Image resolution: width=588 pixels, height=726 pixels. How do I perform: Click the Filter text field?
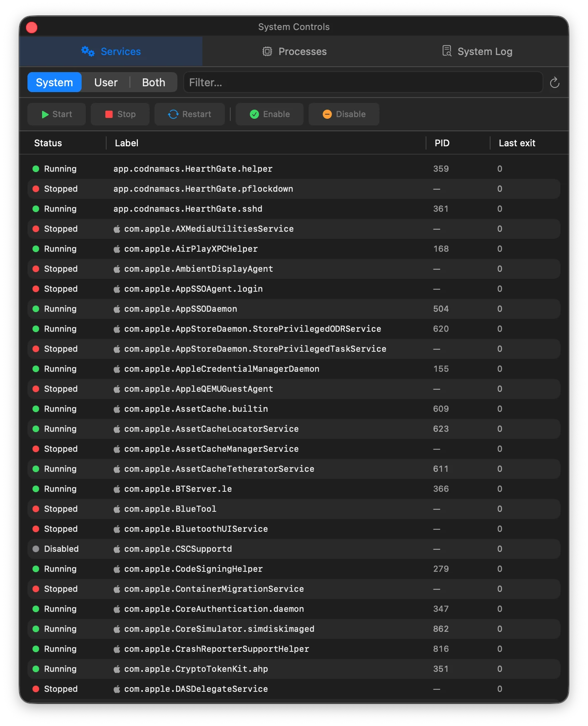pyautogui.click(x=363, y=83)
